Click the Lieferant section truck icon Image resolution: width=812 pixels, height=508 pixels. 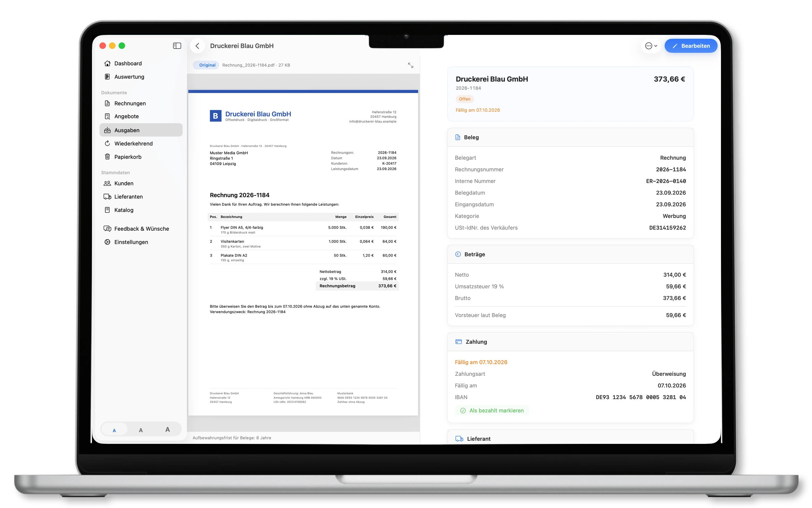[459, 439]
